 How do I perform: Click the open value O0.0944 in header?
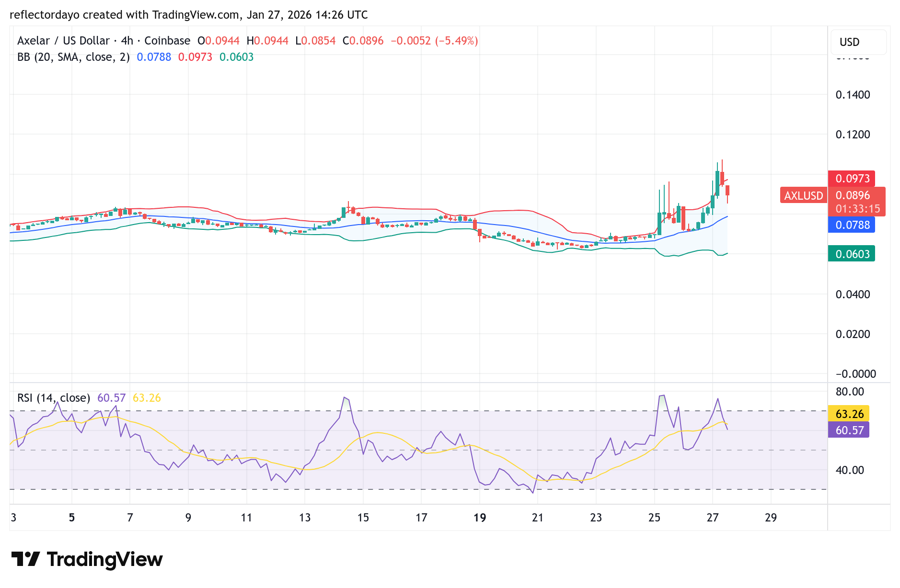[x=219, y=41]
